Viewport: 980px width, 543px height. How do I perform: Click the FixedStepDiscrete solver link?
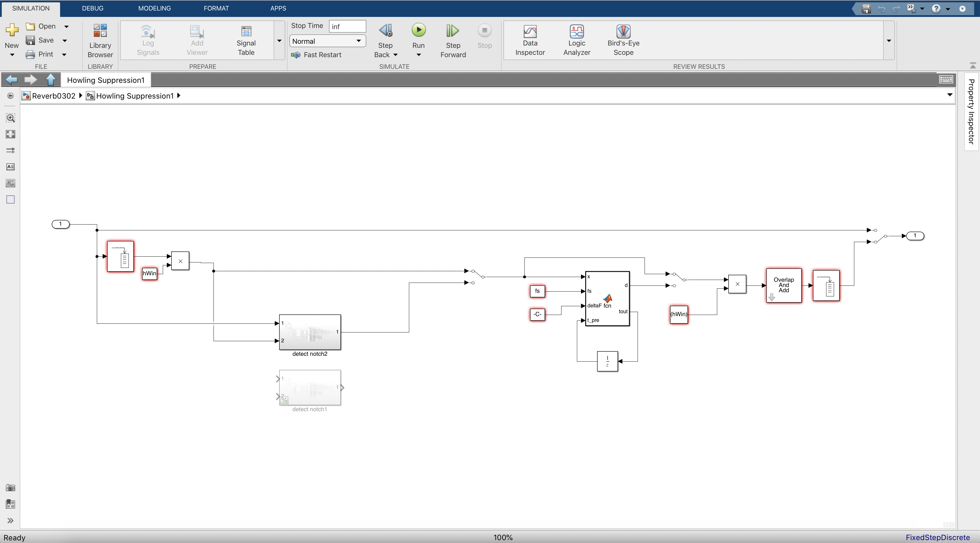[x=937, y=537]
